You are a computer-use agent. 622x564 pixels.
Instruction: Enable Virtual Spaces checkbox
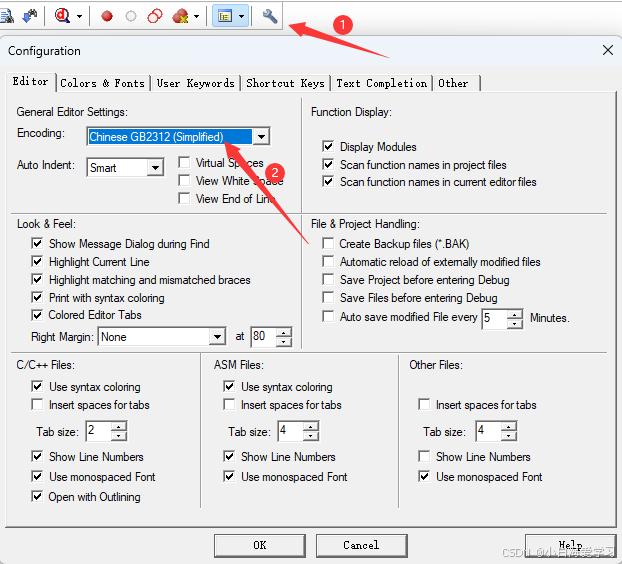(x=184, y=163)
